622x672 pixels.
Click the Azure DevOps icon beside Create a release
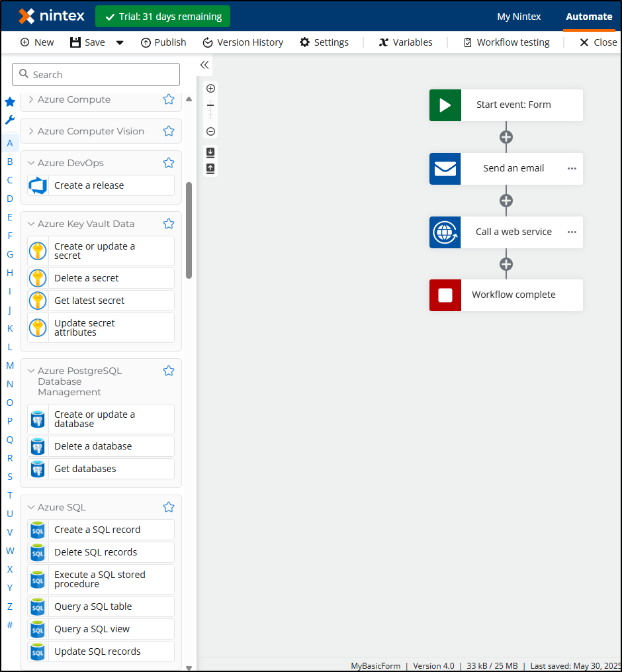point(38,185)
